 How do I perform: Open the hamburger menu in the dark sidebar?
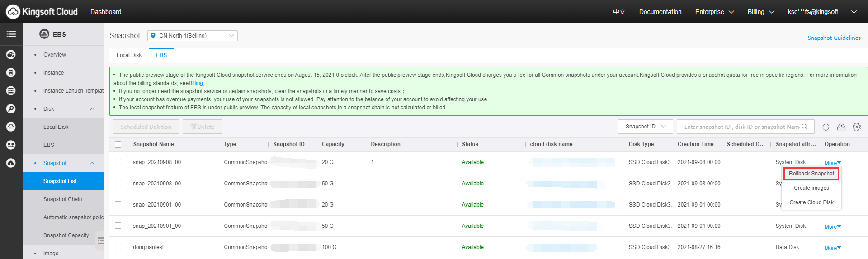(11, 34)
